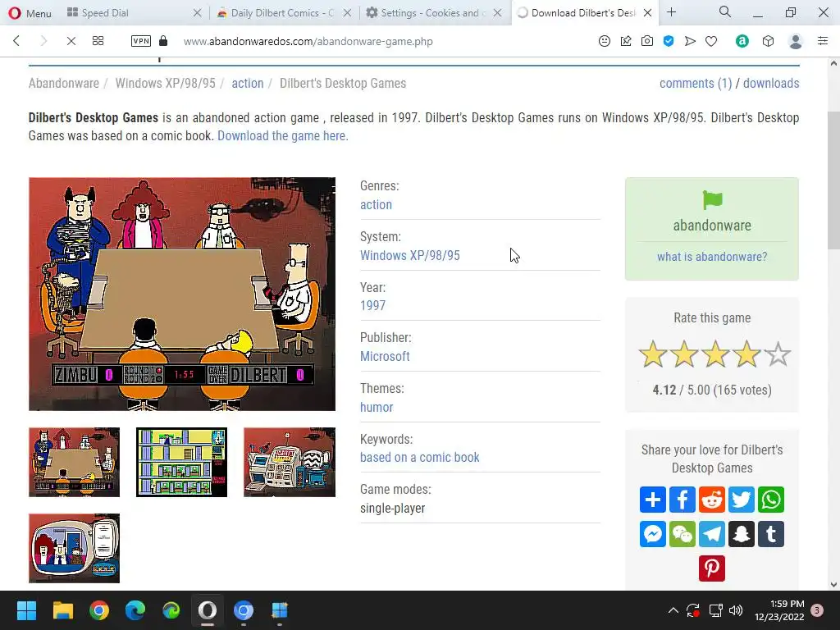Share via Telegram
The image size is (840, 630).
pyautogui.click(x=711, y=534)
